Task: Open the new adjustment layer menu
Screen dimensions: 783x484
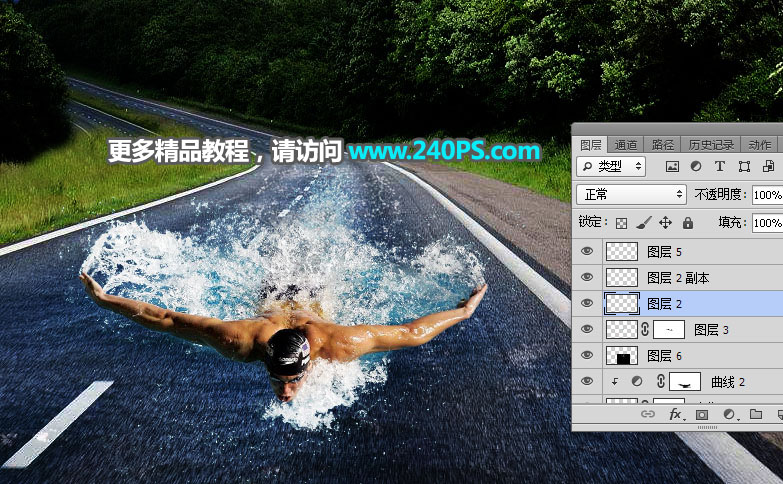Action: click(729, 413)
